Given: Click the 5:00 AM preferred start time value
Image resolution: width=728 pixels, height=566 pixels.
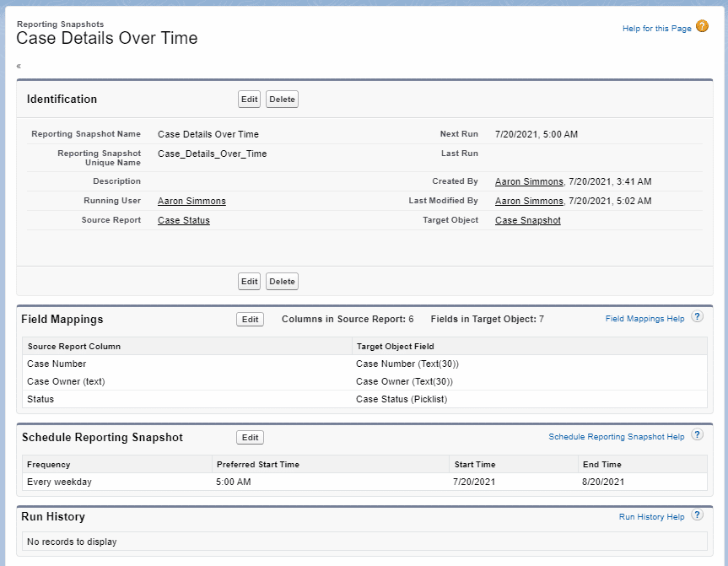Looking at the screenshot, I should coord(234,482).
